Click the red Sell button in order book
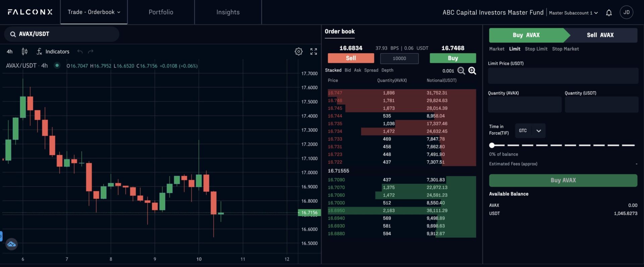 point(351,58)
